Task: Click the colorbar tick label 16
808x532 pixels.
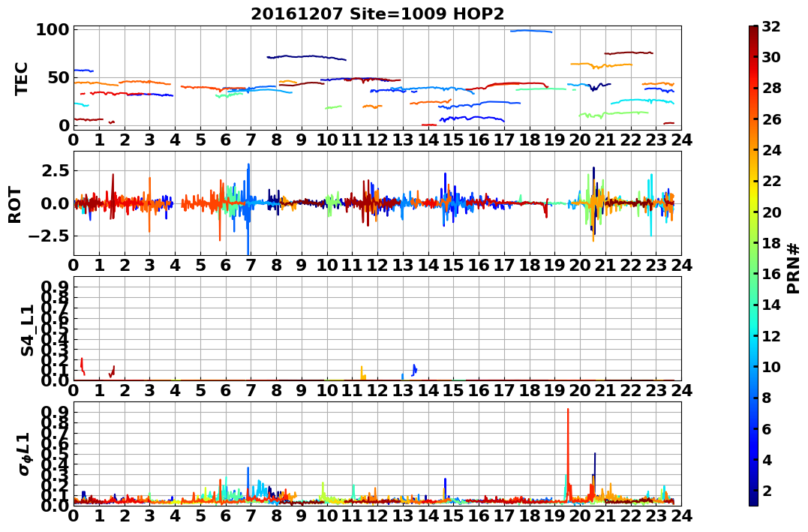Action: click(771, 274)
